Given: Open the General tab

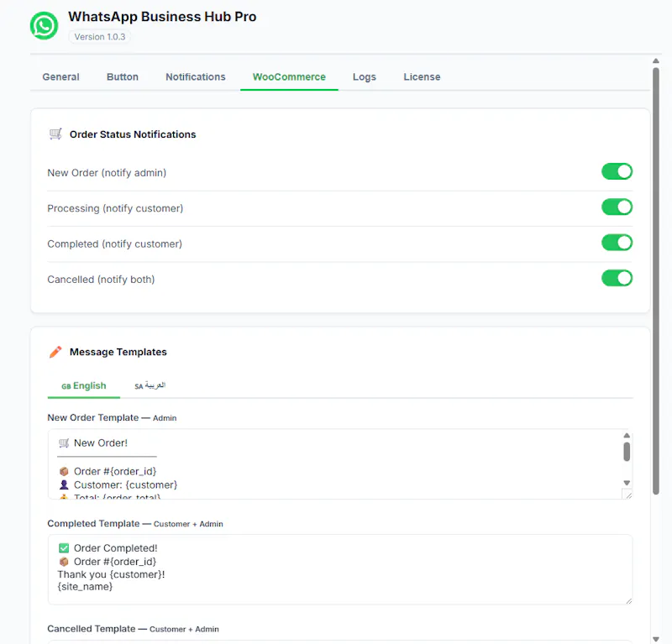Looking at the screenshot, I should (x=60, y=76).
